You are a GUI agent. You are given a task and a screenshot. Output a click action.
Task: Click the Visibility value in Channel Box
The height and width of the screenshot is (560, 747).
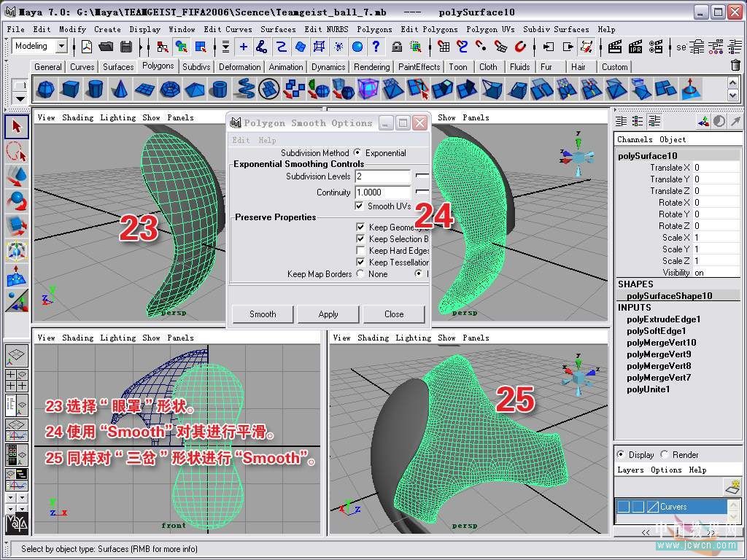716,273
